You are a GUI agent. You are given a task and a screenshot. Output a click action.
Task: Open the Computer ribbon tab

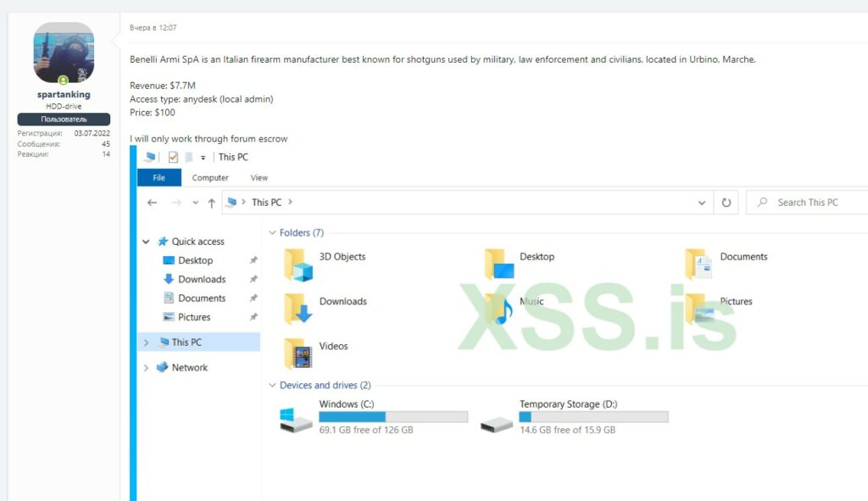coord(210,178)
